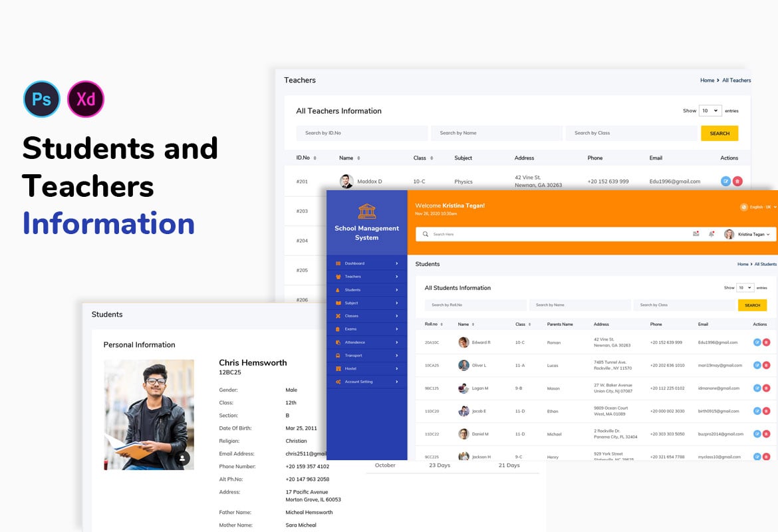Image resolution: width=778 pixels, height=532 pixels.
Task: Go to Home via the breadcrumb link
Action: click(743, 264)
